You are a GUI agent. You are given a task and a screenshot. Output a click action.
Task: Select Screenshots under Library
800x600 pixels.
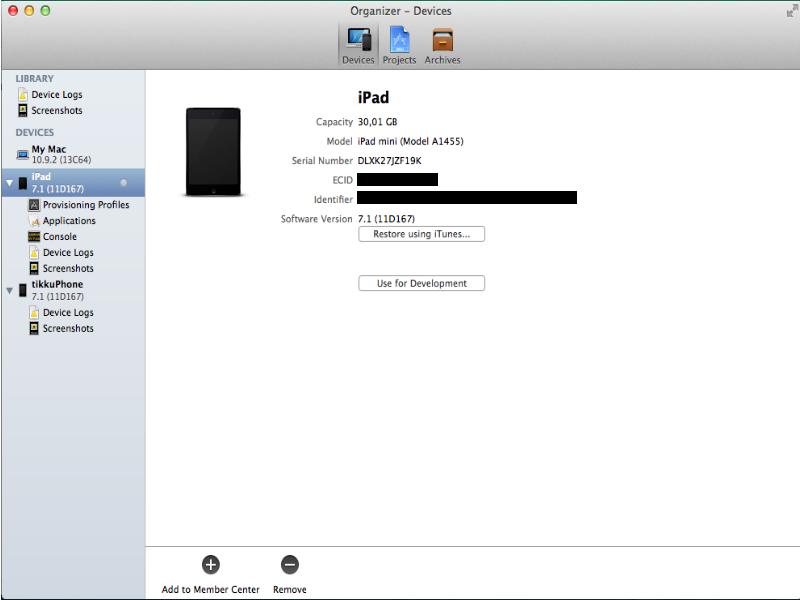click(x=57, y=110)
